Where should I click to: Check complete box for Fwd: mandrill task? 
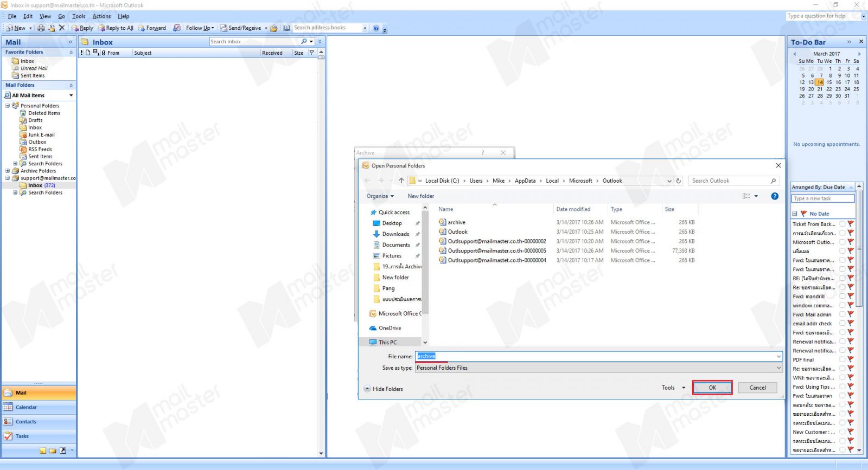(x=842, y=296)
